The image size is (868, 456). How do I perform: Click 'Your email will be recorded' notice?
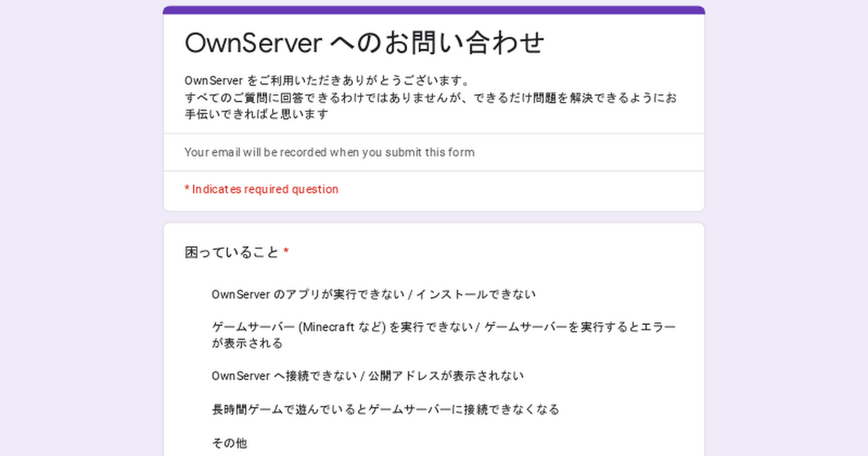[x=330, y=152]
